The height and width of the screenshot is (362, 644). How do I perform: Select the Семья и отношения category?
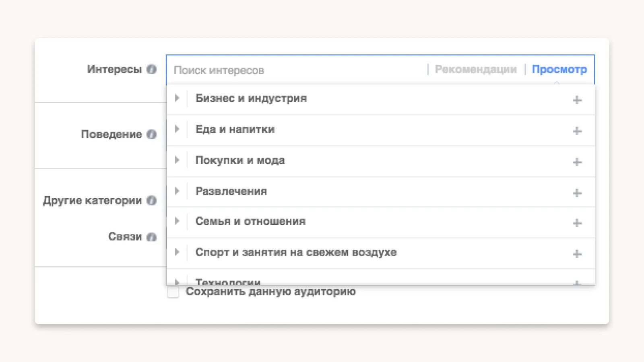pyautogui.click(x=250, y=221)
